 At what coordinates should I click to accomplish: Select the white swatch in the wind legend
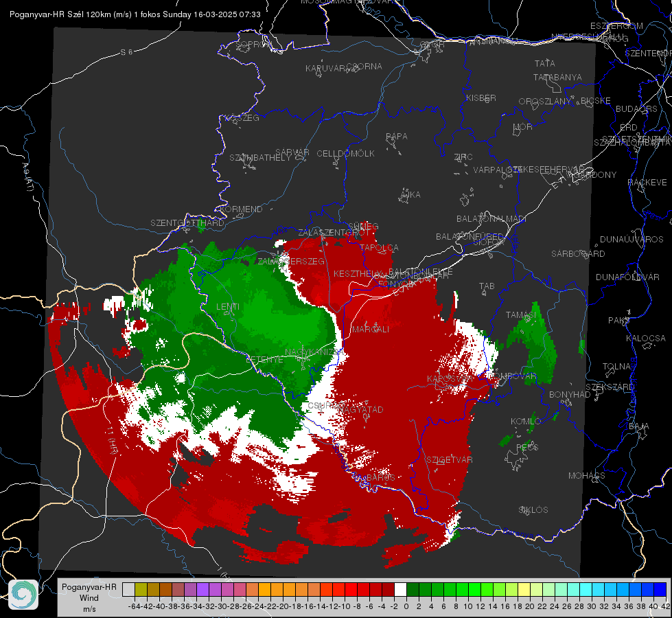pos(400,589)
